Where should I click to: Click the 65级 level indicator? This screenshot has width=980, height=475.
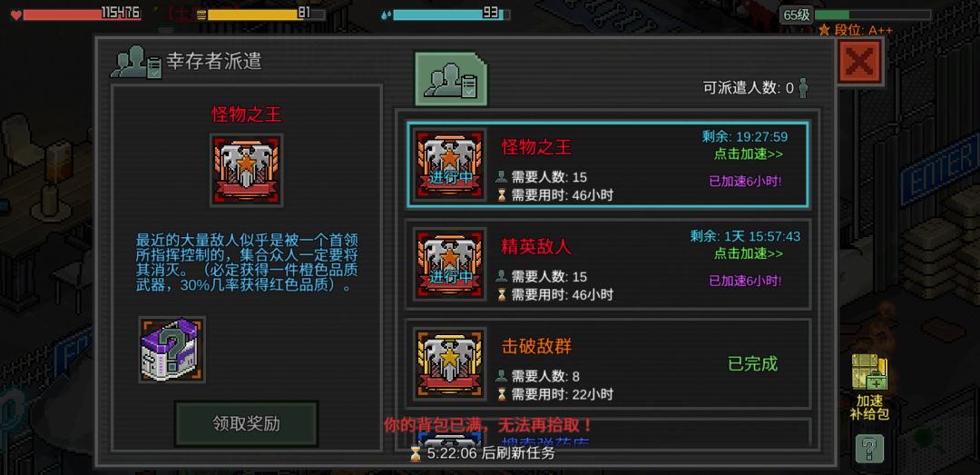797,15
